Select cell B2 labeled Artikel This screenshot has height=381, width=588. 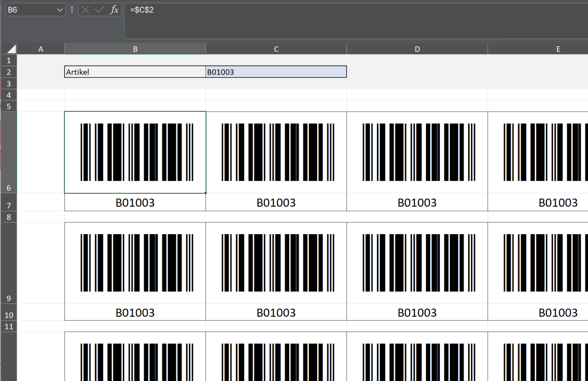[135, 72]
